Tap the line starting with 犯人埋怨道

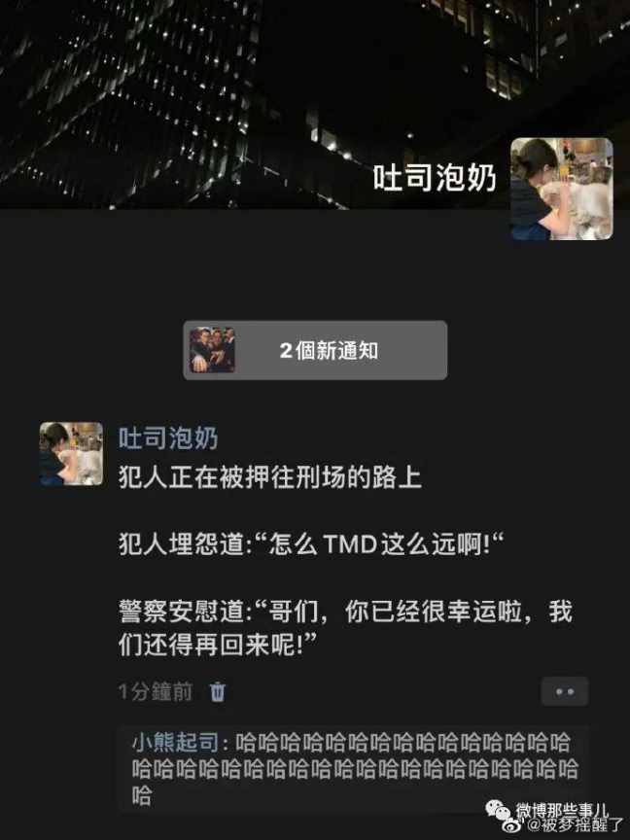click(311, 545)
